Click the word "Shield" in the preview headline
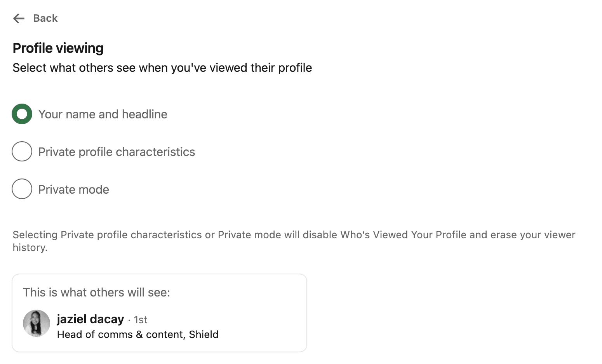Image resolution: width=602 pixels, height=364 pixels. tap(204, 335)
